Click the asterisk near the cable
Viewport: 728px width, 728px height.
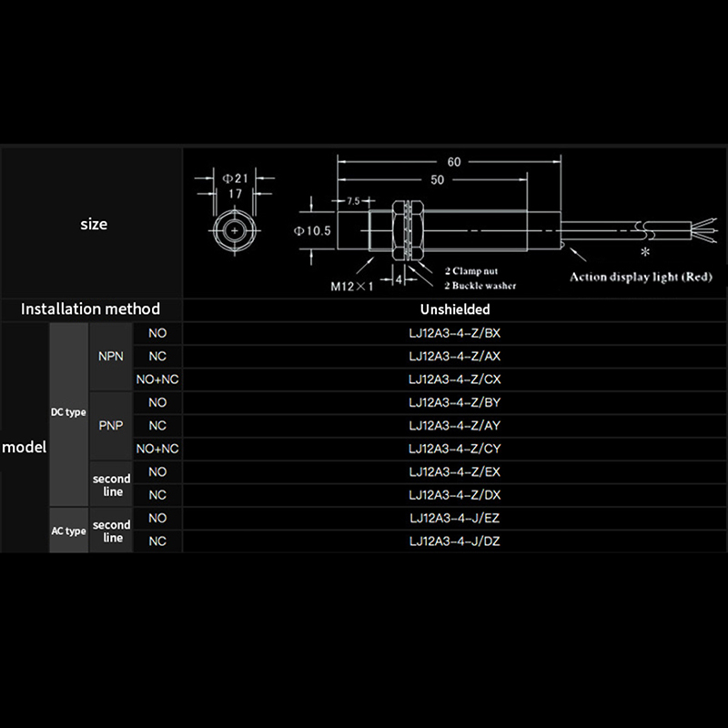tap(646, 251)
